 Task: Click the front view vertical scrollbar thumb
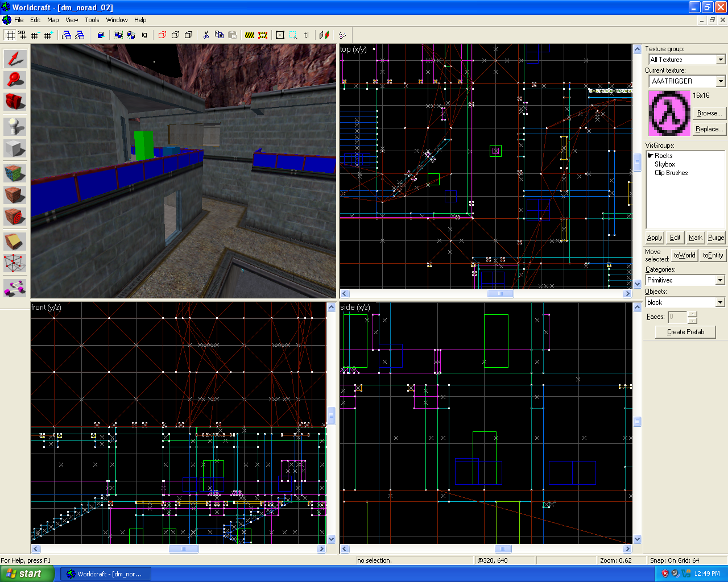point(332,415)
